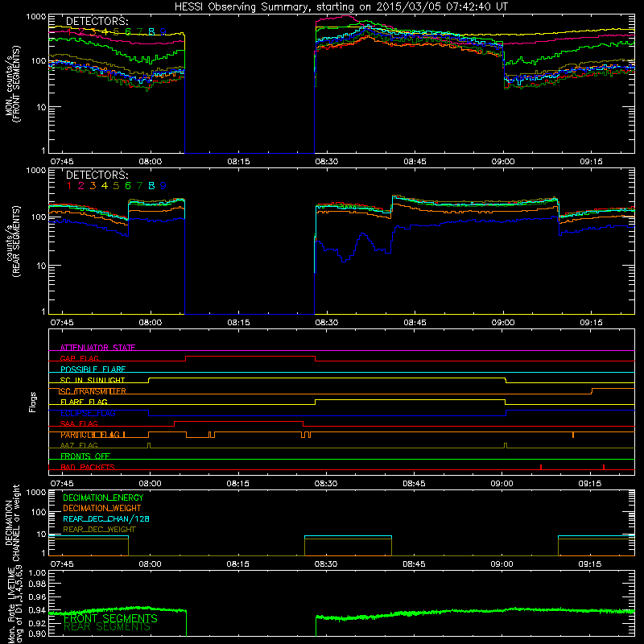Click the DECIMATION_WEIGHT legend entry
The height and width of the screenshot is (644, 644).
tap(102, 508)
